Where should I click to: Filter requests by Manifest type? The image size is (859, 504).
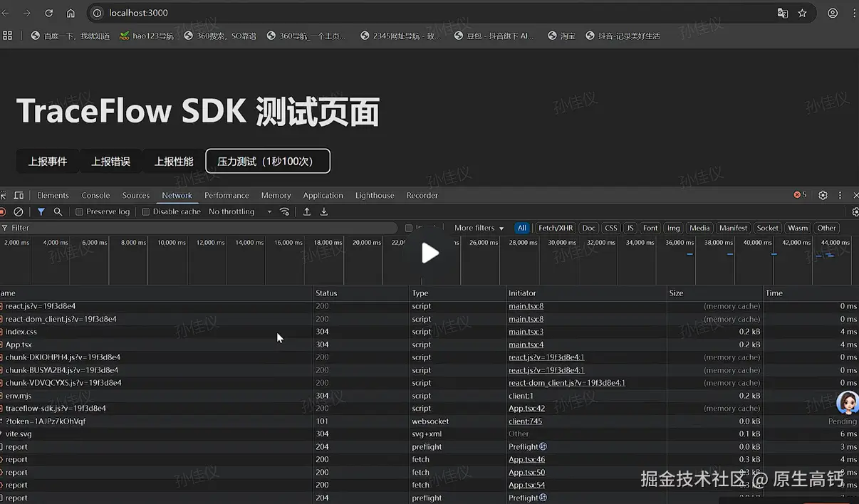tap(733, 228)
